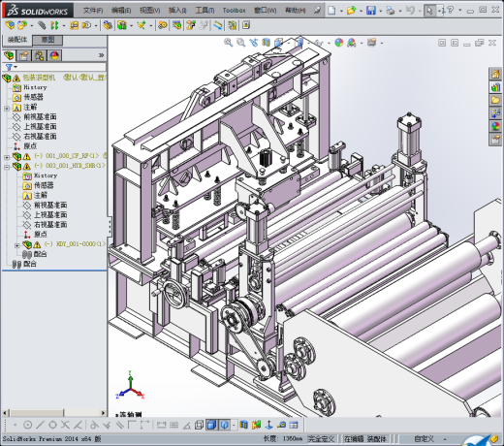Screen dimensions: 504x446
Task: Open the 工具(T) menu
Action: pyautogui.click(x=205, y=11)
